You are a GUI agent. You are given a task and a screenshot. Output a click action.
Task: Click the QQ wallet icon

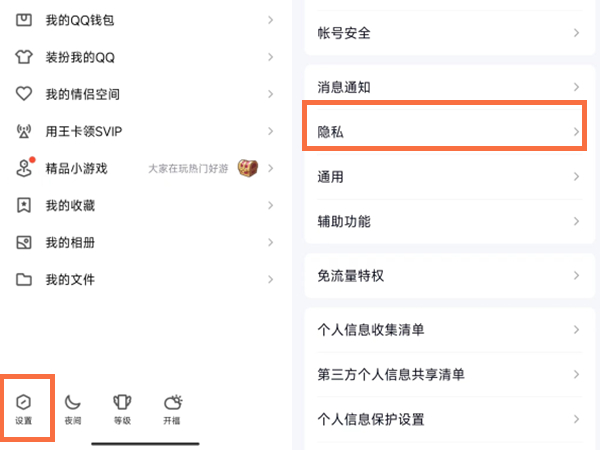coord(25,20)
